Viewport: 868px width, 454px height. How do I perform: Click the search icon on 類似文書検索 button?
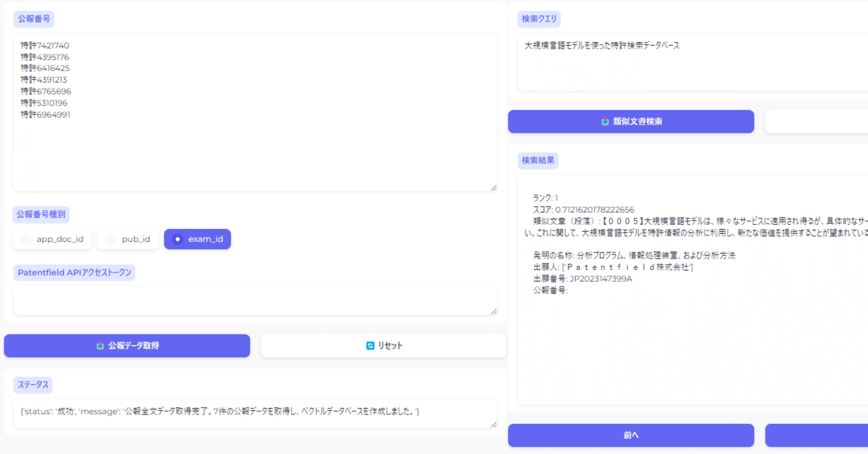[606, 122]
